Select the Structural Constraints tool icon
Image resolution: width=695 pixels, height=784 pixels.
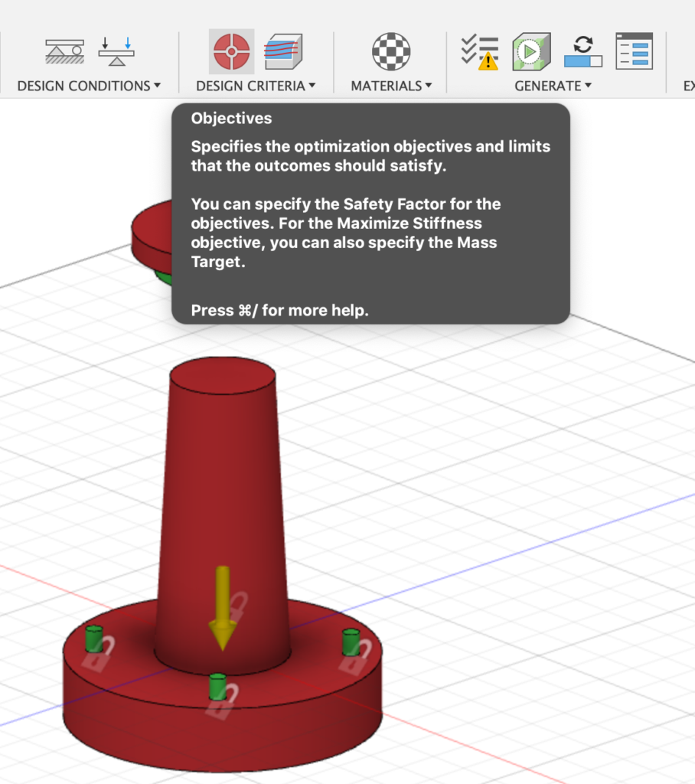pos(64,51)
